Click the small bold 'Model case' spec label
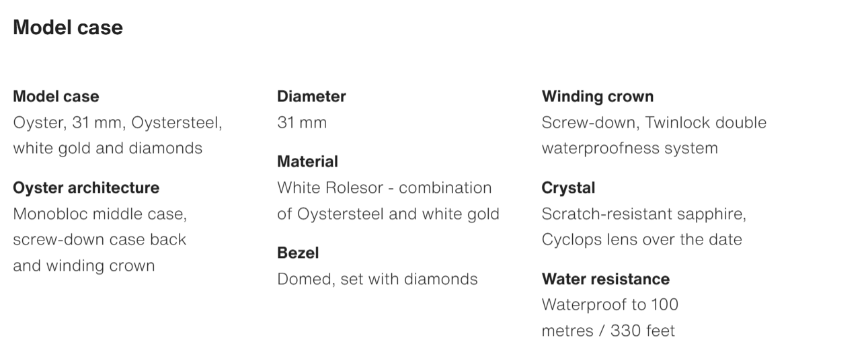The image size is (868, 350). coord(56,96)
